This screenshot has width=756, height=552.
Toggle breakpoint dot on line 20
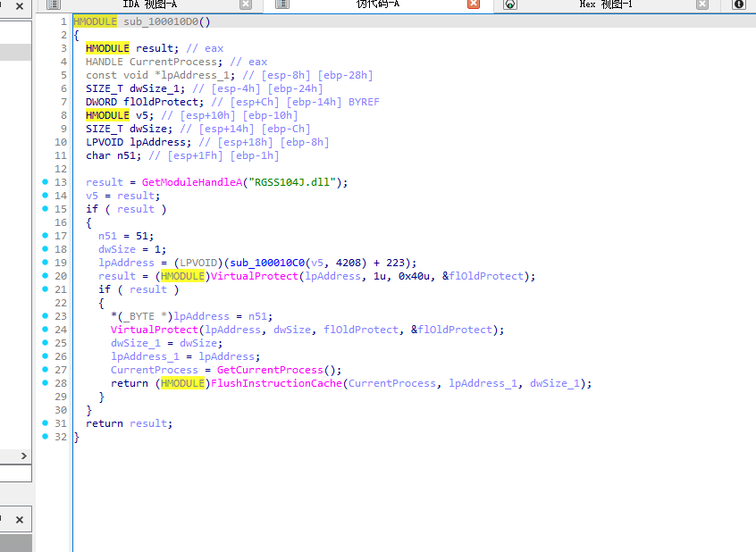(x=45, y=276)
